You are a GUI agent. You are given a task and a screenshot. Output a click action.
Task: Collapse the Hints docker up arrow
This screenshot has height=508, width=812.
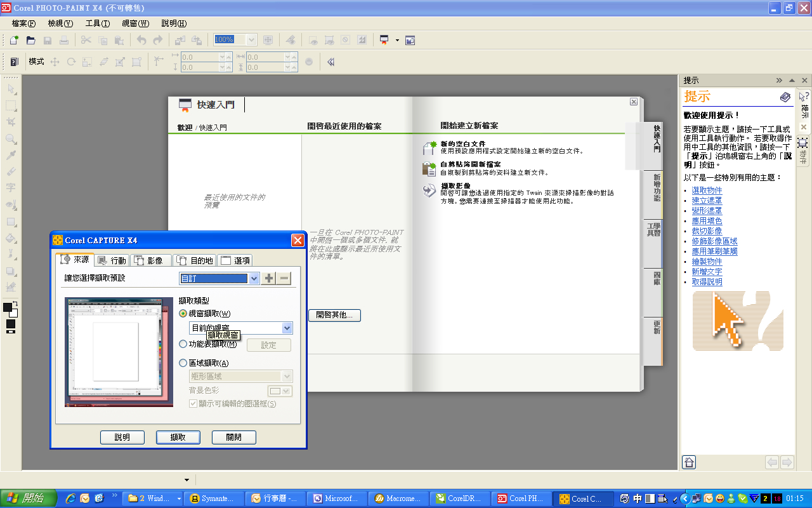792,81
